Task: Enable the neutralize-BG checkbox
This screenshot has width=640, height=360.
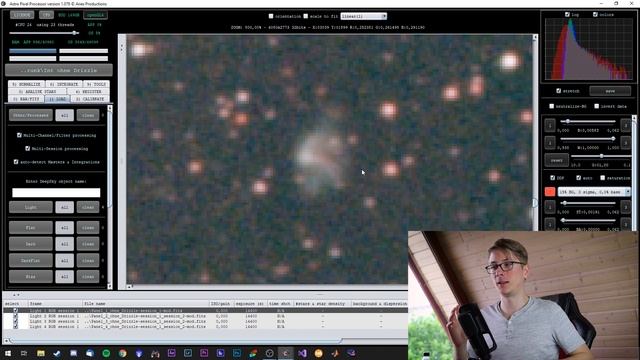Action: (x=552, y=106)
